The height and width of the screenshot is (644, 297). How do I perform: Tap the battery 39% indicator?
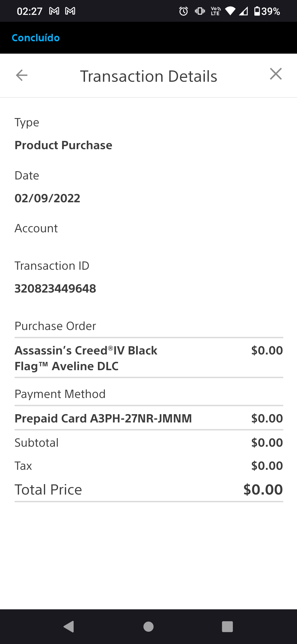[x=267, y=11]
